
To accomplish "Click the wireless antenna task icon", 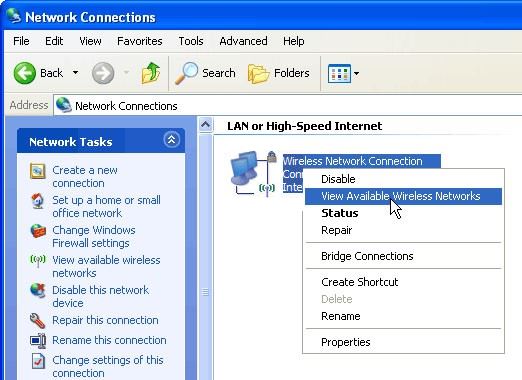I will click(38, 260).
